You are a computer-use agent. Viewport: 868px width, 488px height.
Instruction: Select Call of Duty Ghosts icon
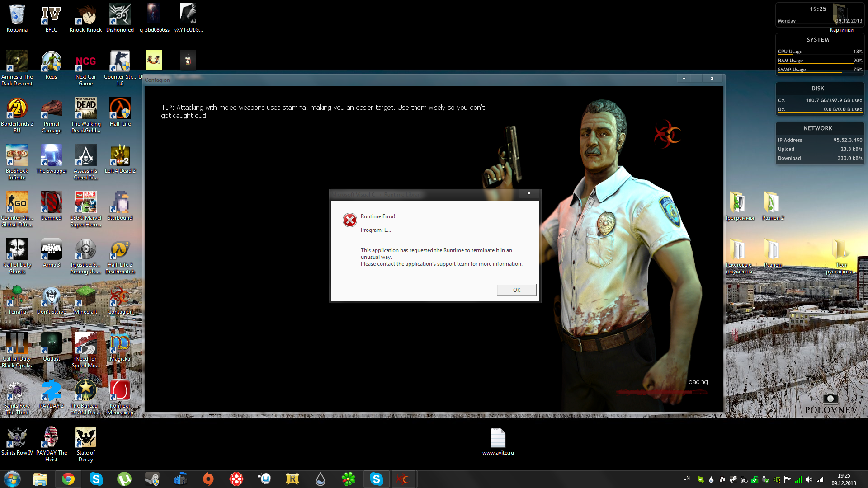pyautogui.click(x=17, y=256)
